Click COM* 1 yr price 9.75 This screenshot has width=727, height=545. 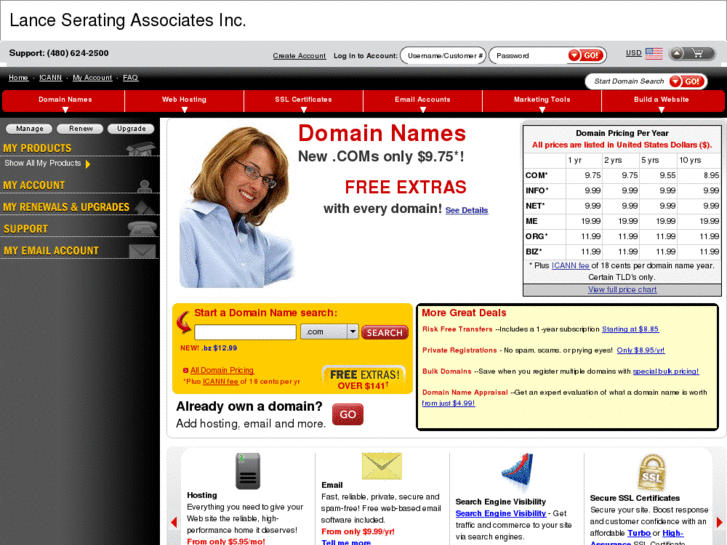pos(593,175)
